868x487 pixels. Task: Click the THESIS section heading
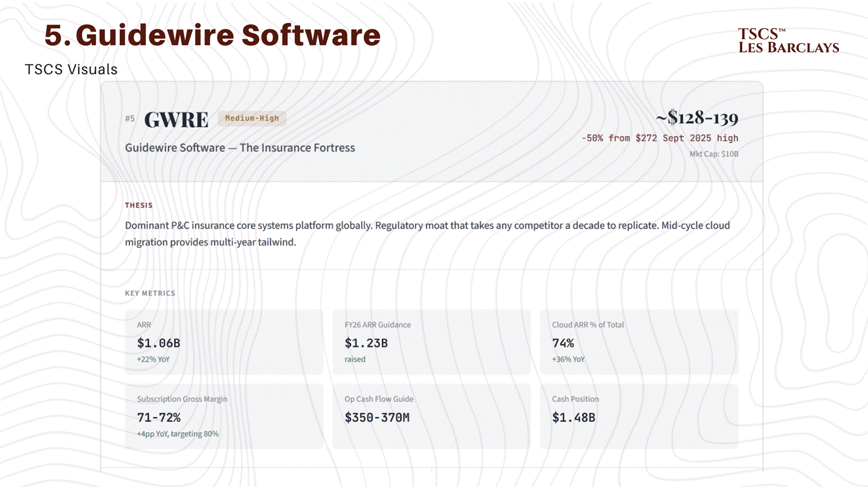point(139,205)
